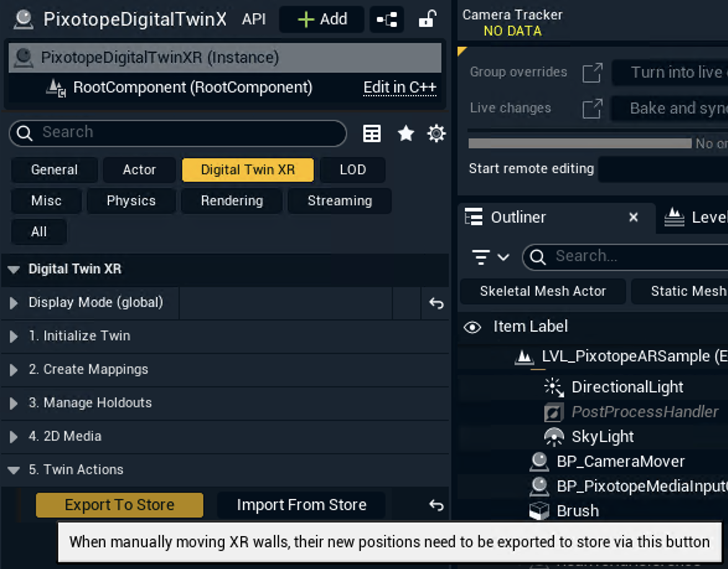
Task: Reset Display Mode (global) to default
Action: (437, 303)
